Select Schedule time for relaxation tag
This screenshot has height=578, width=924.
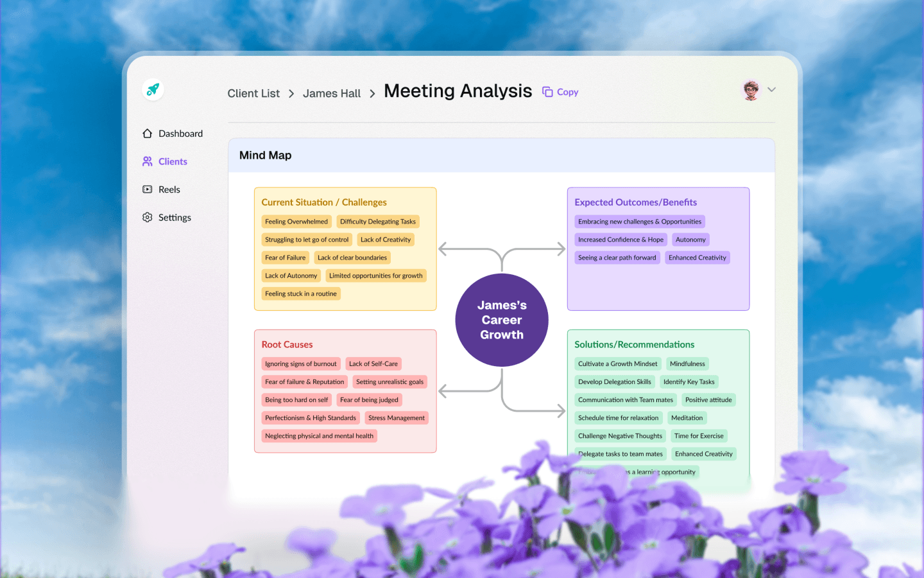(x=619, y=418)
